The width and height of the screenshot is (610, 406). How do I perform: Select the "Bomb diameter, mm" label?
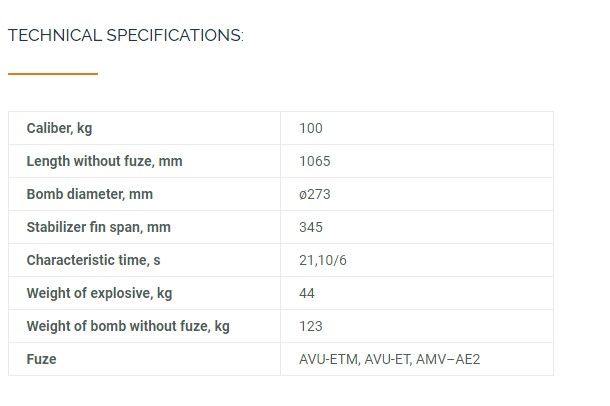(89, 194)
